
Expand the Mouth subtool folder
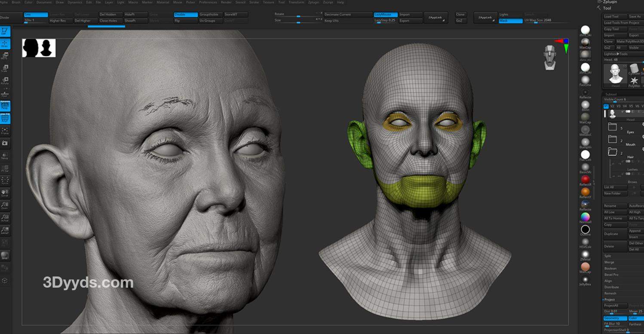tap(613, 140)
